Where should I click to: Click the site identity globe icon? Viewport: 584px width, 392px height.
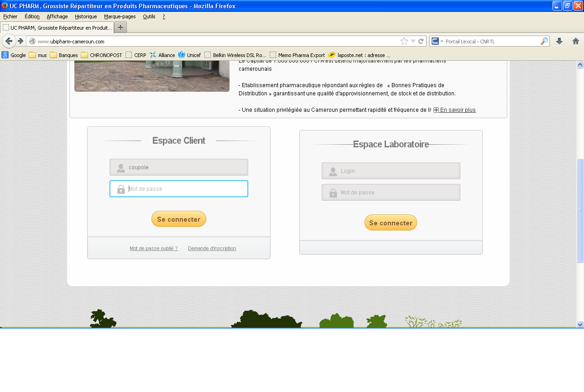(32, 41)
